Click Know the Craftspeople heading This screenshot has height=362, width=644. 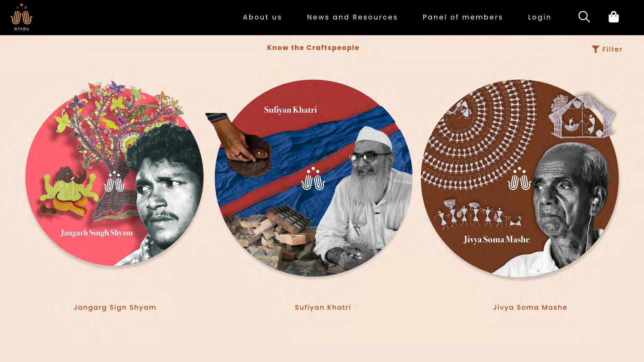click(x=313, y=48)
